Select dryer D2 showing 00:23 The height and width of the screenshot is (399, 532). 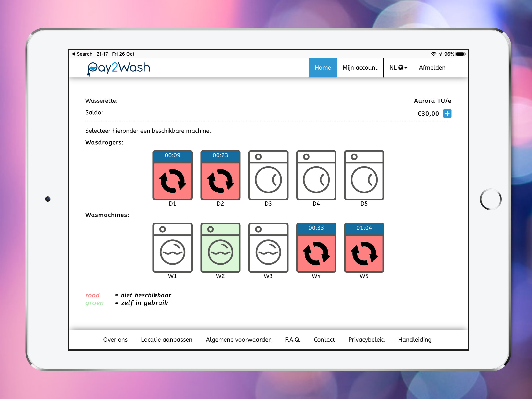click(x=220, y=175)
